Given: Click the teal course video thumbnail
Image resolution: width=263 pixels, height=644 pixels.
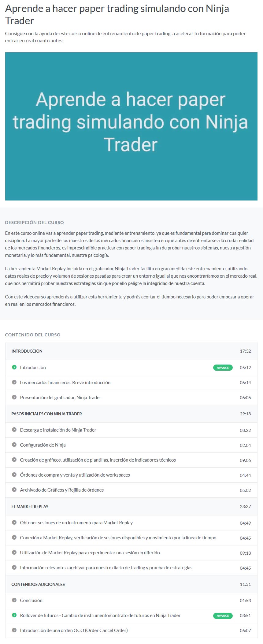Looking at the screenshot, I should (131, 126).
